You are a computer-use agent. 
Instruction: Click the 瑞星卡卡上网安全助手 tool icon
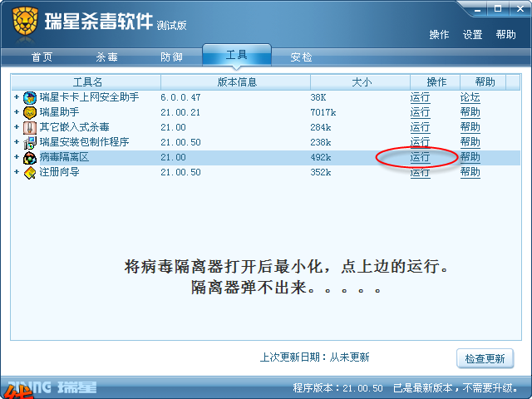[30, 98]
